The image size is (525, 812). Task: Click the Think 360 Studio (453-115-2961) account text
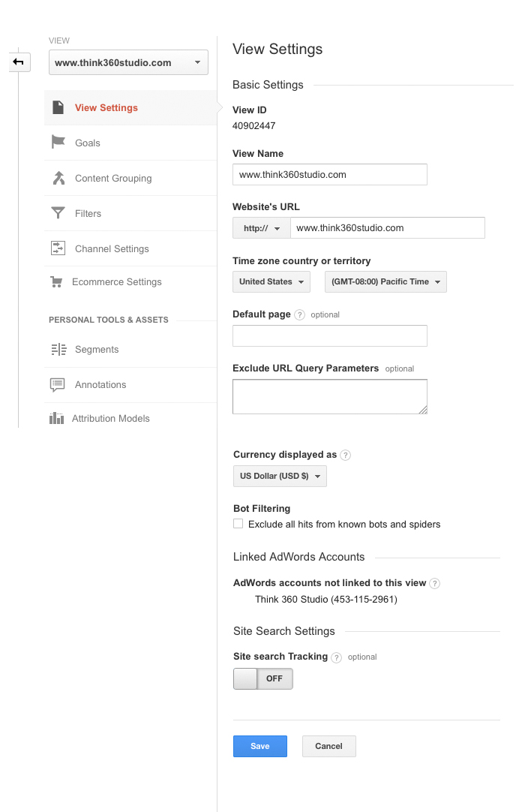coord(326,599)
